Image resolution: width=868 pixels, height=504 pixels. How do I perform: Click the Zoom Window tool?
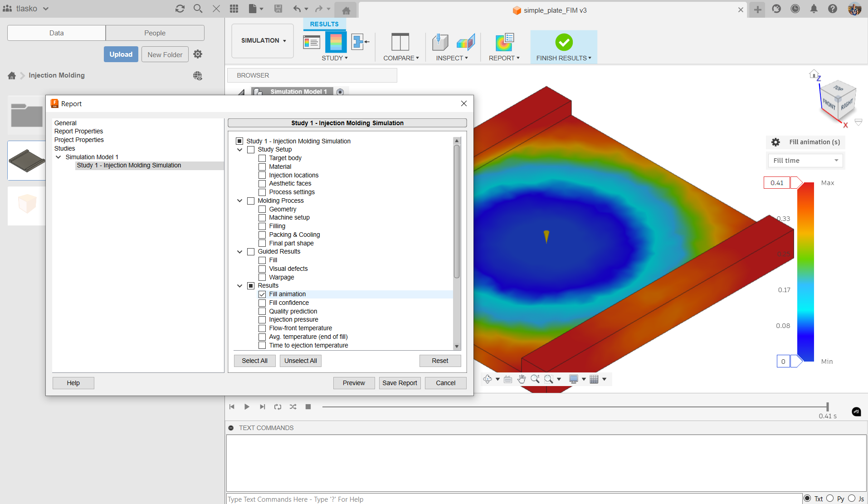(548, 379)
